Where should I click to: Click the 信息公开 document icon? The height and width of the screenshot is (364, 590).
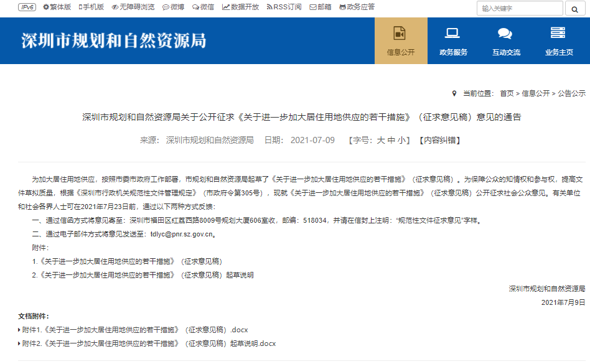click(400, 34)
